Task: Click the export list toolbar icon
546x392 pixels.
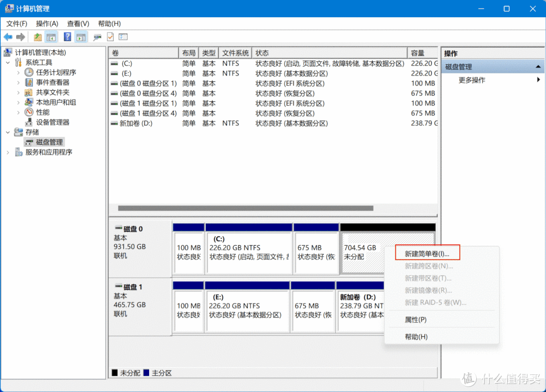Action: point(37,36)
